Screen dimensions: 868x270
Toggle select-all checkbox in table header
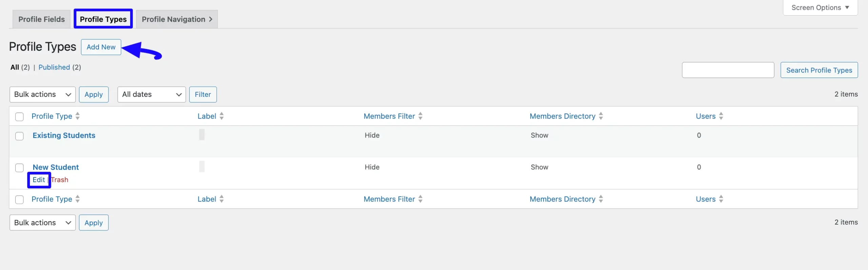point(19,117)
